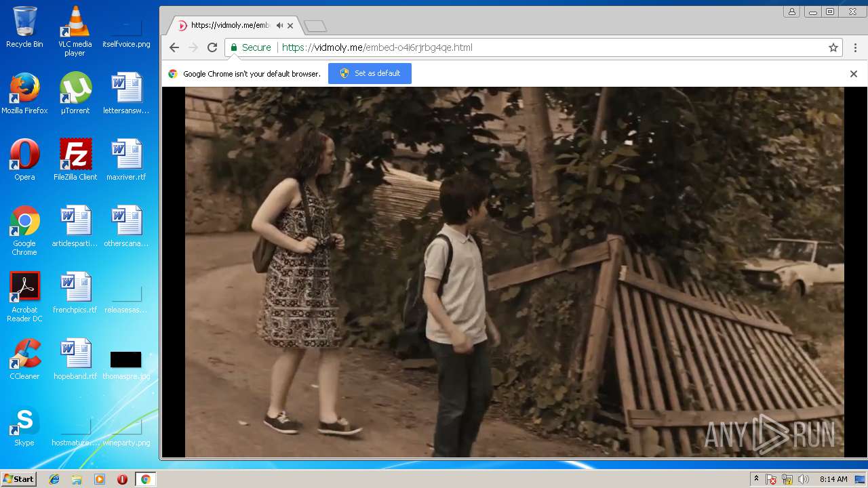868x488 pixels.
Task: Bookmark this page with the star icon
Action: [833, 47]
